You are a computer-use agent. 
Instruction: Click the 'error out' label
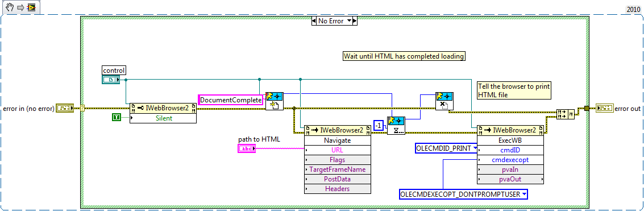[627, 109]
